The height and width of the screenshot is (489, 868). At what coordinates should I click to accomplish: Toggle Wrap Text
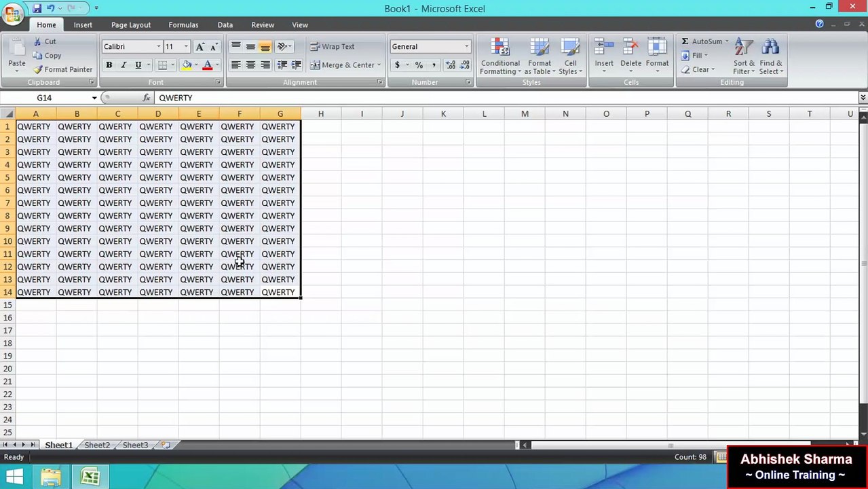(333, 47)
